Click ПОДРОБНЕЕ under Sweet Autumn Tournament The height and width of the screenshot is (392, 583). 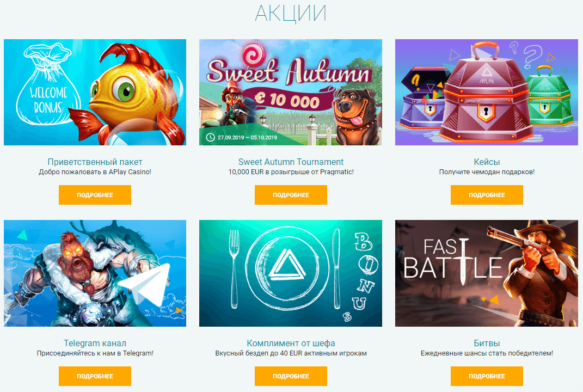coord(291,195)
